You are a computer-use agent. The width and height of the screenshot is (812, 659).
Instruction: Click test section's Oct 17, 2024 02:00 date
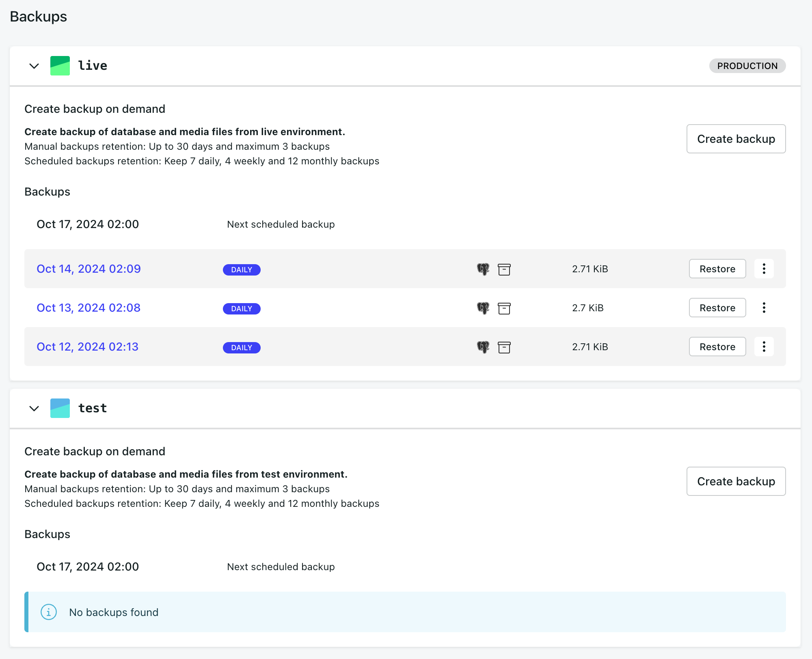pyautogui.click(x=88, y=566)
